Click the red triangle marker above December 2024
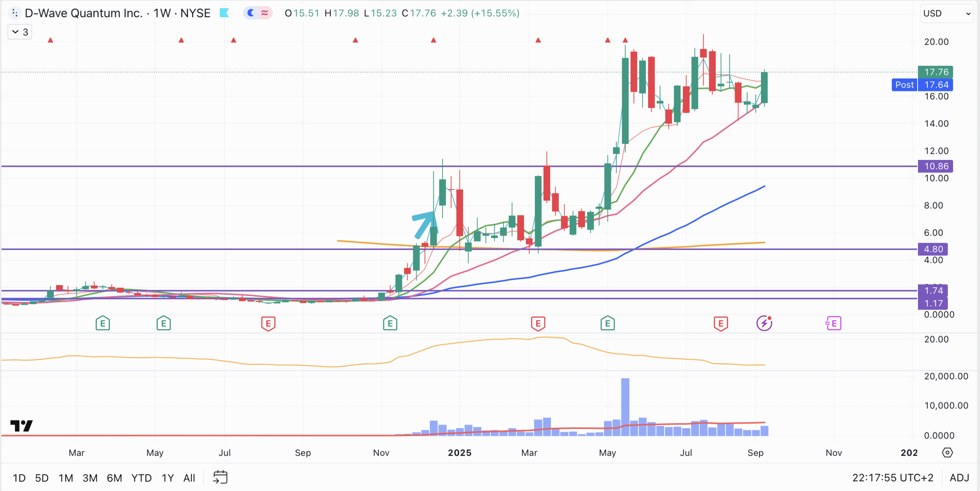 [x=433, y=40]
